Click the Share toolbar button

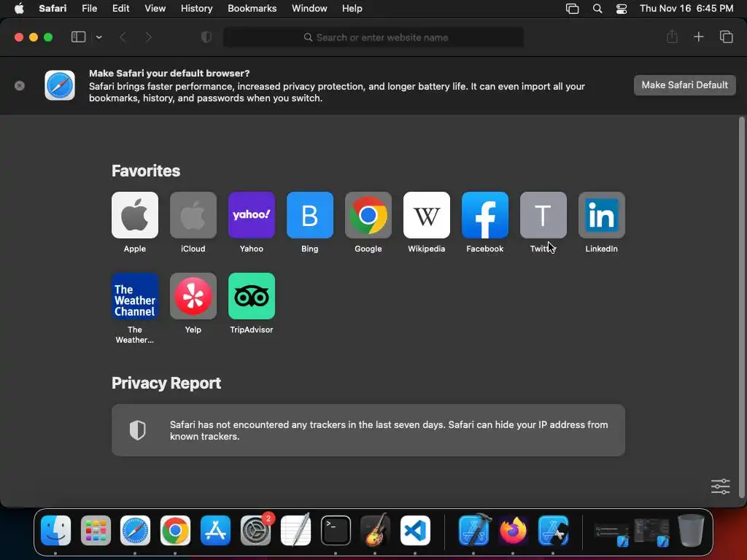tap(672, 36)
